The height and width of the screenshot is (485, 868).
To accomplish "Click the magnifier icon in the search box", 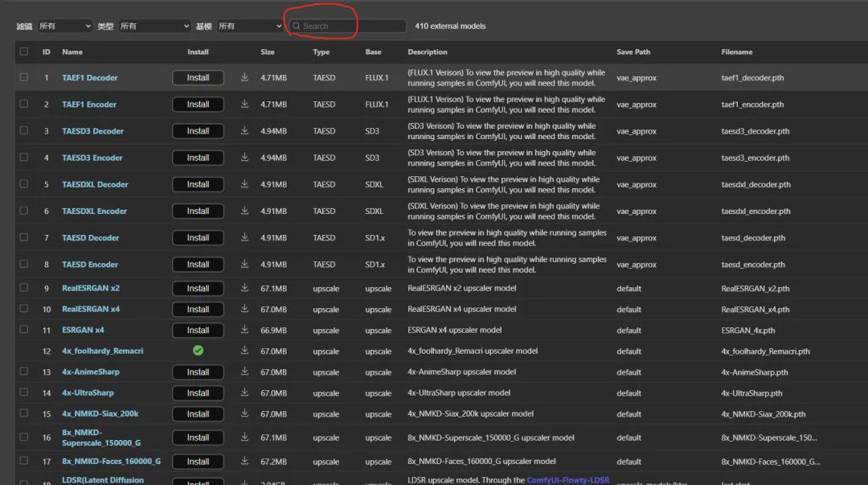I will pos(298,25).
